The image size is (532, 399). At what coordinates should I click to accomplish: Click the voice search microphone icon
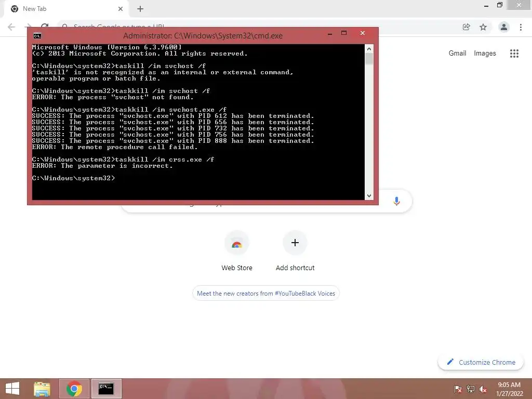coord(396,201)
